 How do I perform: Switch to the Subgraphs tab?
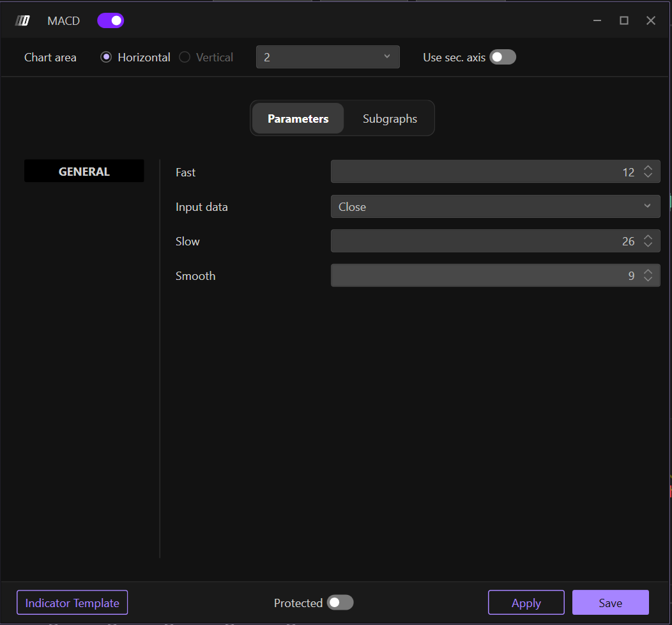[x=390, y=118]
